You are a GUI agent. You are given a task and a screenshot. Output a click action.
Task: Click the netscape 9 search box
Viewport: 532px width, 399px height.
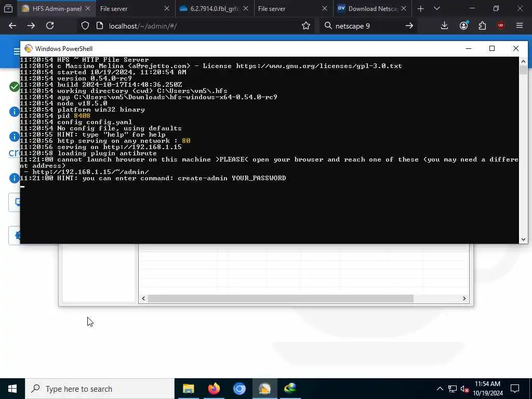click(x=368, y=26)
